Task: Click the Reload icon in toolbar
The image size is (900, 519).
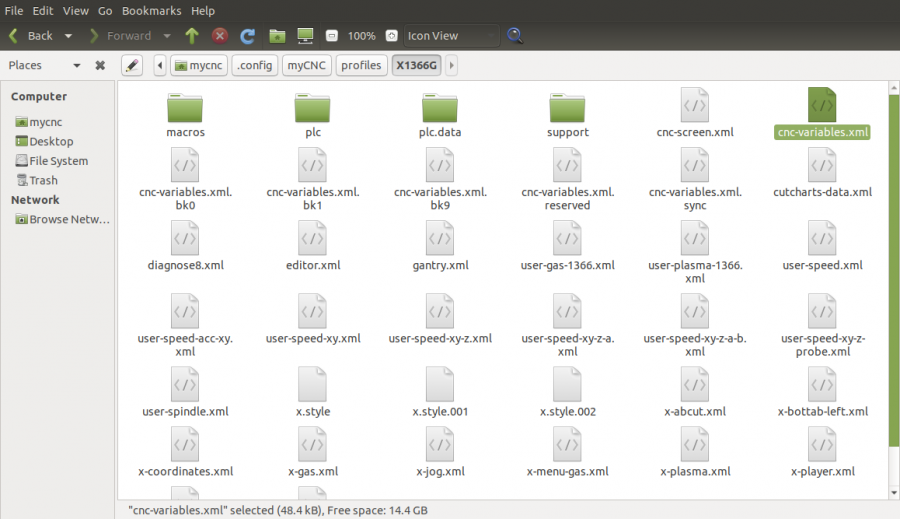Action: pyautogui.click(x=247, y=36)
